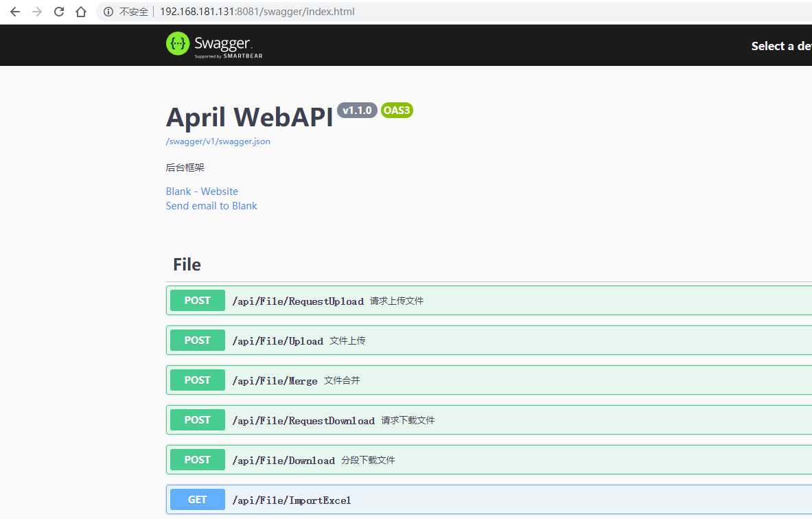Open the Blank - Website link

tap(202, 191)
